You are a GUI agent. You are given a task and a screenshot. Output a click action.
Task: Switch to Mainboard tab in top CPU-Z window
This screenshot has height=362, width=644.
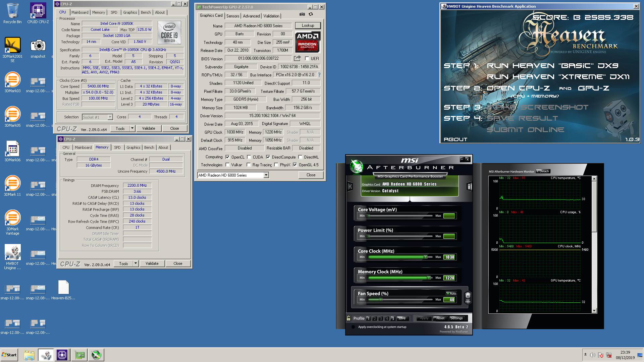pyautogui.click(x=80, y=12)
